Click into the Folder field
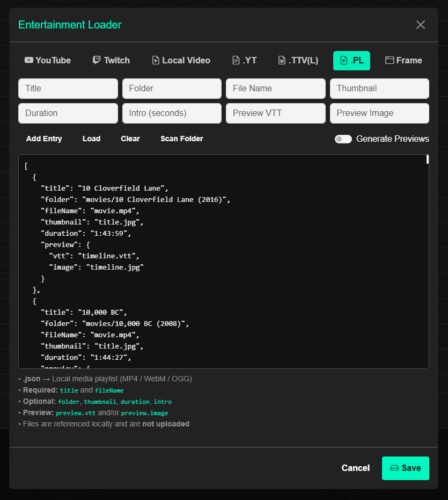This screenshot has width=448, height=500. 172,89
